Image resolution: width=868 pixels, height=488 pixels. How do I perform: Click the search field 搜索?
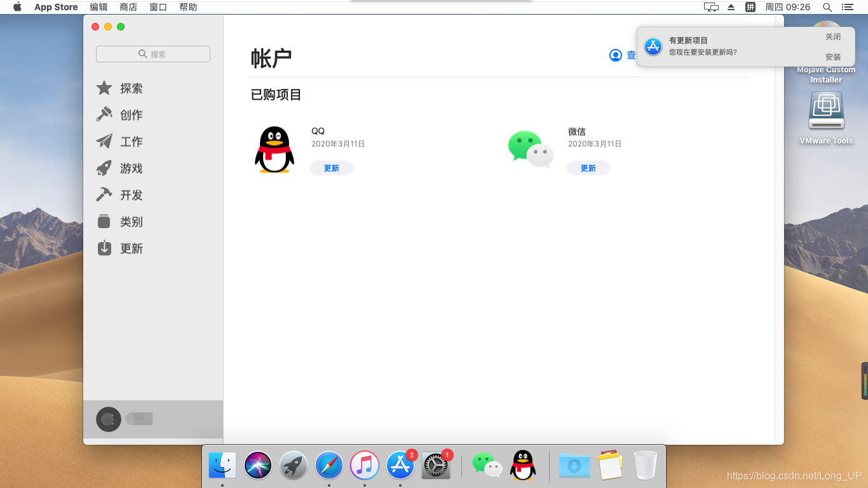tap(153, 54)
